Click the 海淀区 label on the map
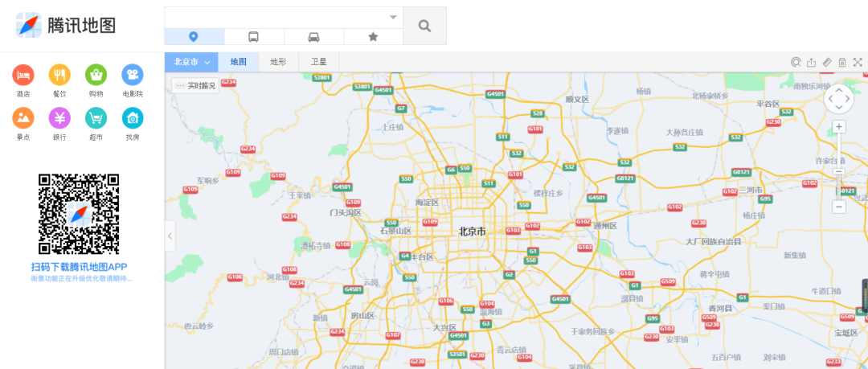Image resolution: width=868 pixels, height=369 pixels. [427, 203]
